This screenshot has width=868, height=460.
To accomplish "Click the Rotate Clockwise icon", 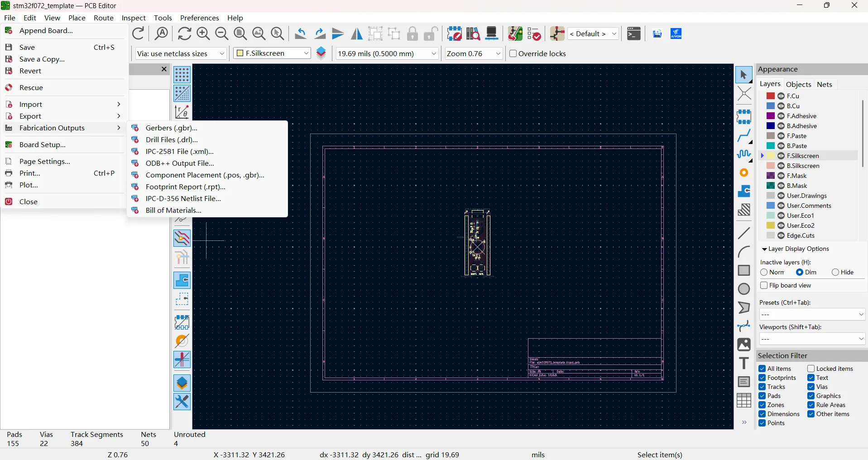I will (x=320, y=34).
